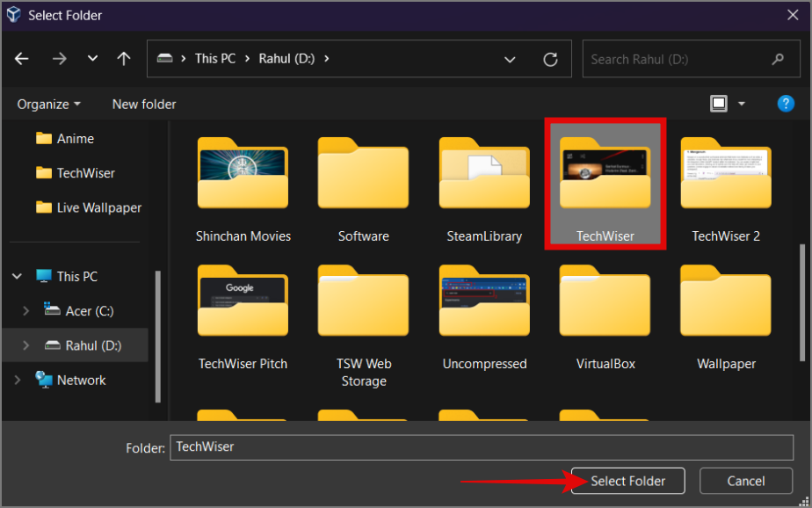Create a New folder

coord(144,104)
